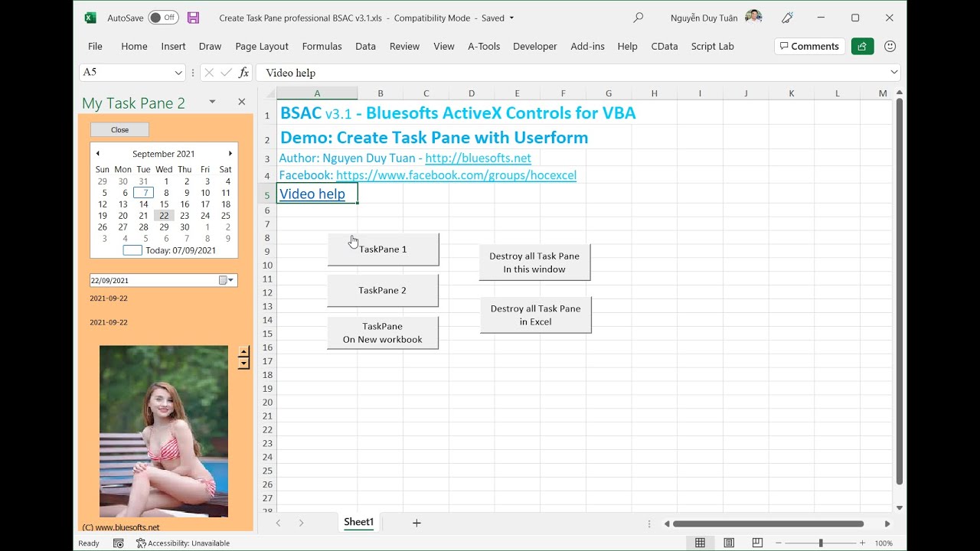Go to next month in calendar

[230, 154]
